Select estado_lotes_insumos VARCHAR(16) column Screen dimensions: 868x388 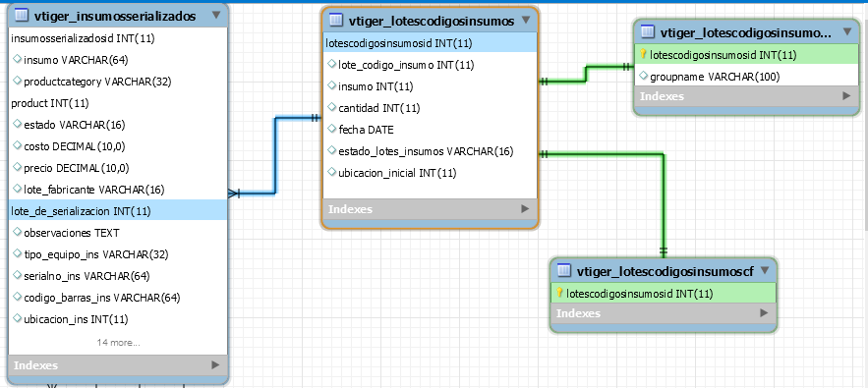click(x=431, y=151)
